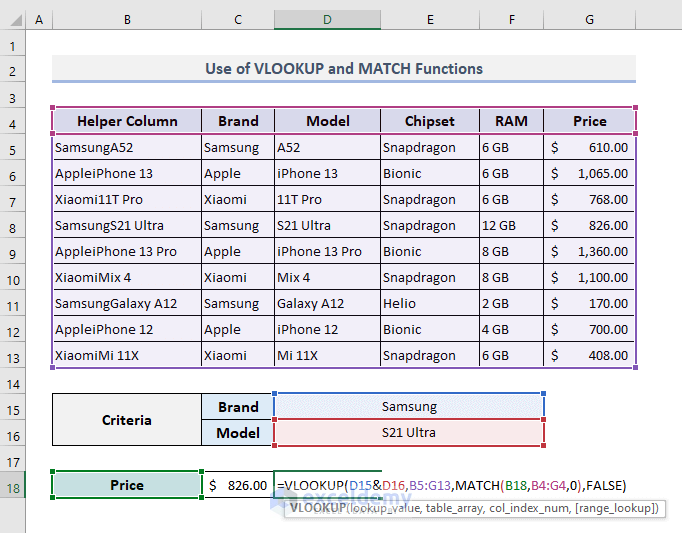Click the criteria value 'Samsung' cell

[x=409, y=406]
